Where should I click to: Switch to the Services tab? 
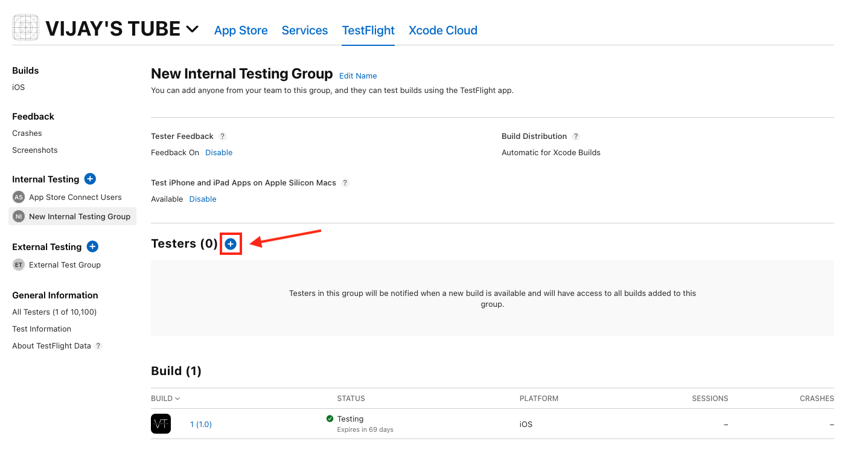click(x=305, y=30)
